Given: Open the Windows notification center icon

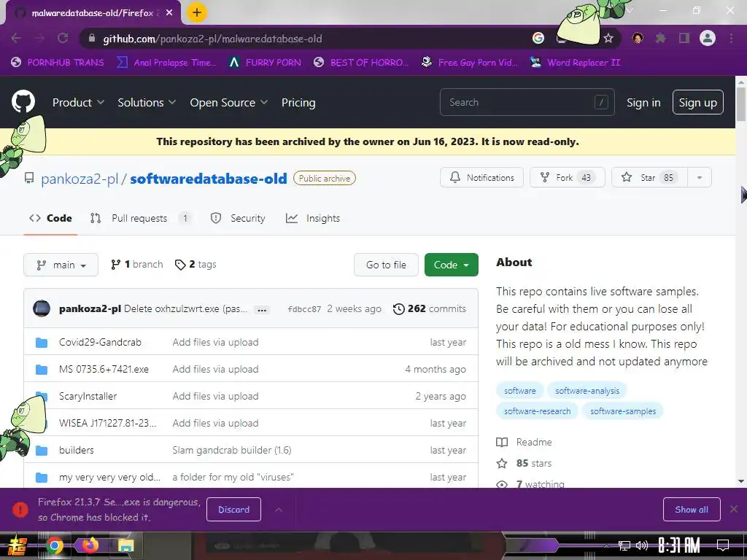Looking at the screenshot, I should point(723,545).
